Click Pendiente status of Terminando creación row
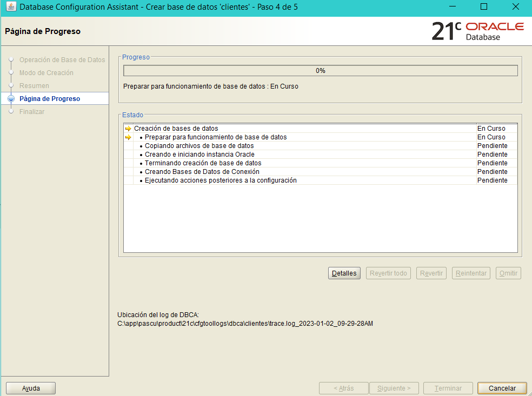The height and width of the screenshot is (396, 532). pyautogui.click(x=493, y=163)
